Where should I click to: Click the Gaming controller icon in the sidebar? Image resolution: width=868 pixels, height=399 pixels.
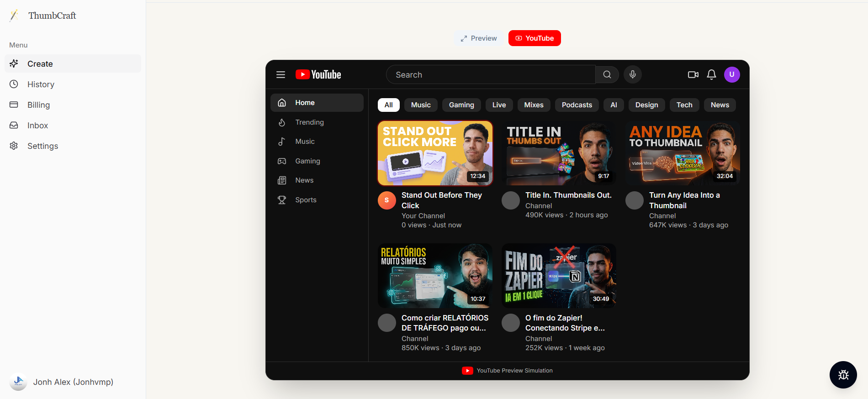(282, 161)
